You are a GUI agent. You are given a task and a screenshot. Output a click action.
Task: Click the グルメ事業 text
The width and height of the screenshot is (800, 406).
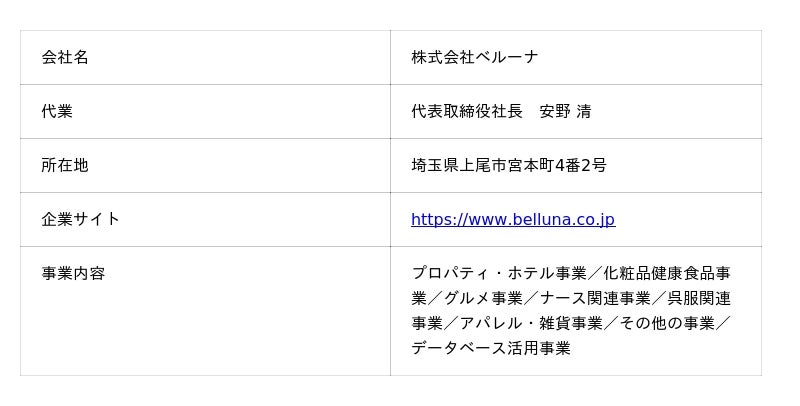[483, 299]
